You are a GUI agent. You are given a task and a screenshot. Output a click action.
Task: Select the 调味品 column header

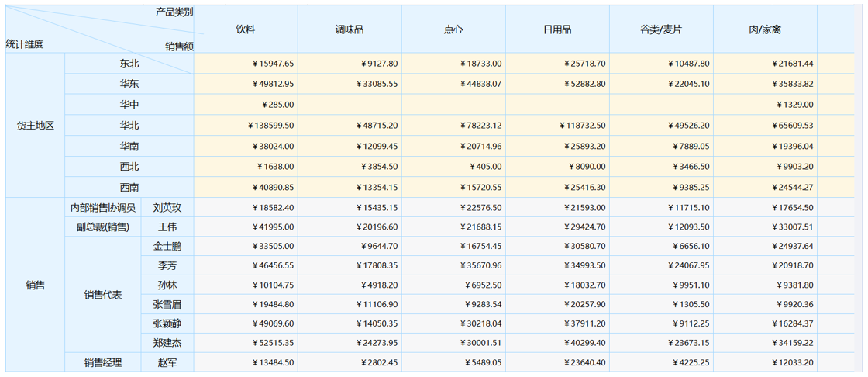pyautogui.click(x=350, y=29)
